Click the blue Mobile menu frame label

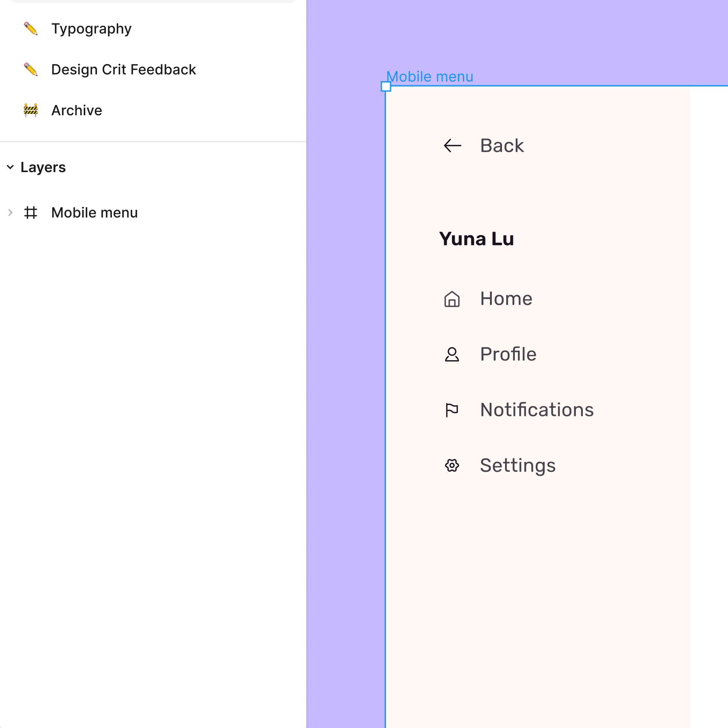point(430,77)
